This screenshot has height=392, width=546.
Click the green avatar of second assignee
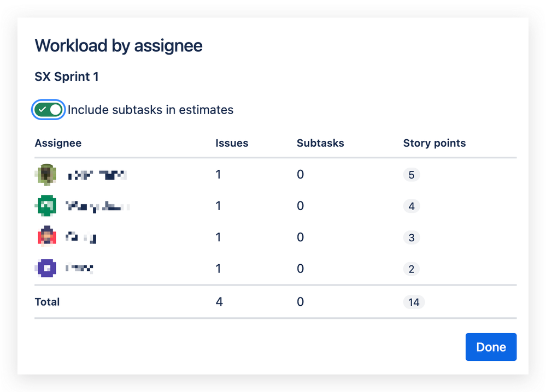click(46, 206)
